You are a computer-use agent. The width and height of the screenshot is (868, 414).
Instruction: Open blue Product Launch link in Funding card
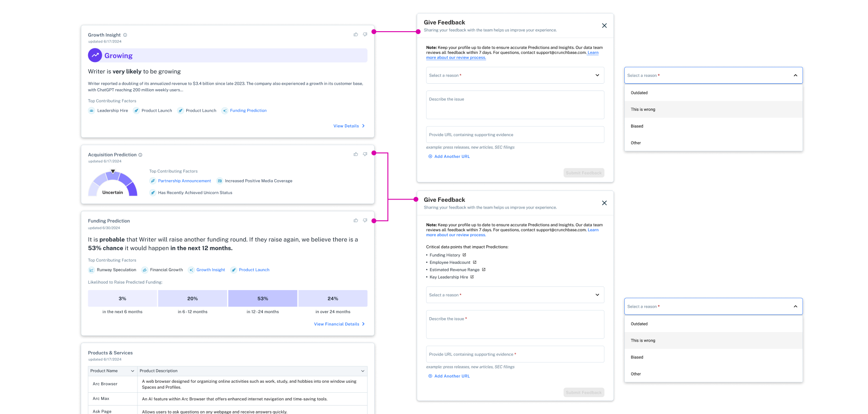(254, 270)
